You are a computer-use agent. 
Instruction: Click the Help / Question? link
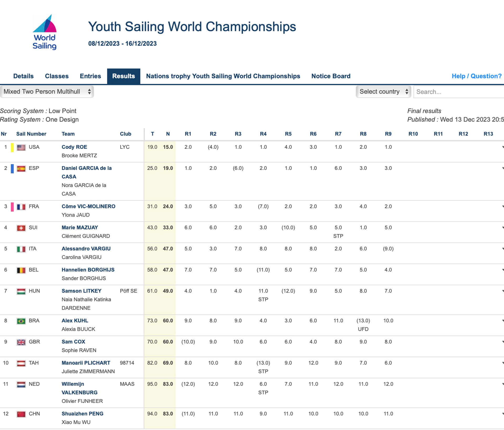coord(476,76)
